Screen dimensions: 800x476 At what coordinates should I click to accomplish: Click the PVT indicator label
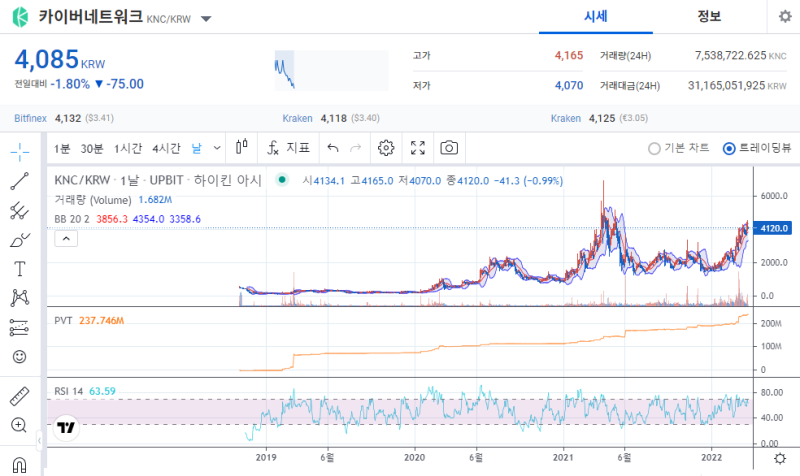tap(63, 320)
